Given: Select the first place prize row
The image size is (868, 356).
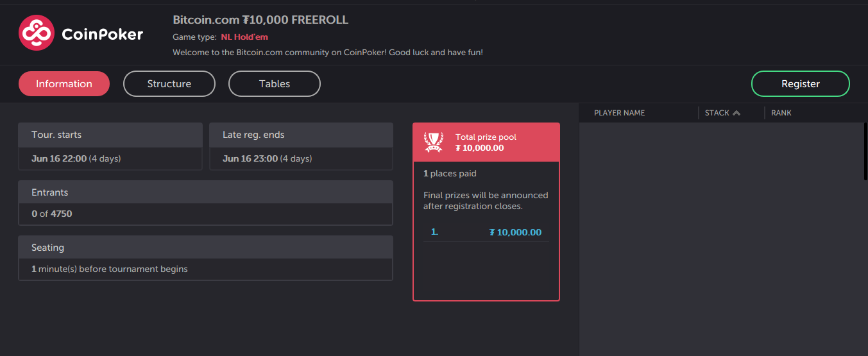Looking at the screenshot, I should [x=486, y=232].
